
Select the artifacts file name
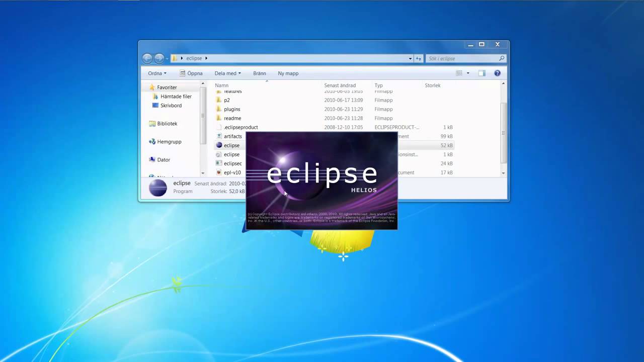[x=233, y=136]
